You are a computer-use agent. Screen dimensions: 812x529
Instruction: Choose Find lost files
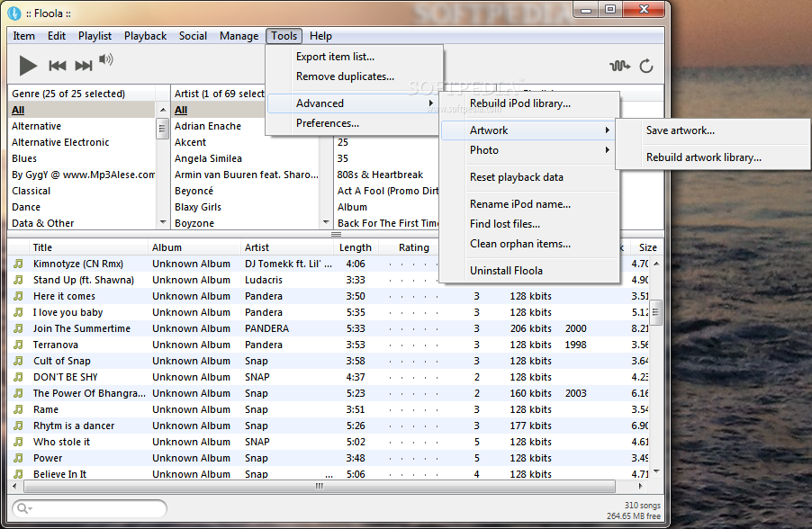click(x=529, y=224)
